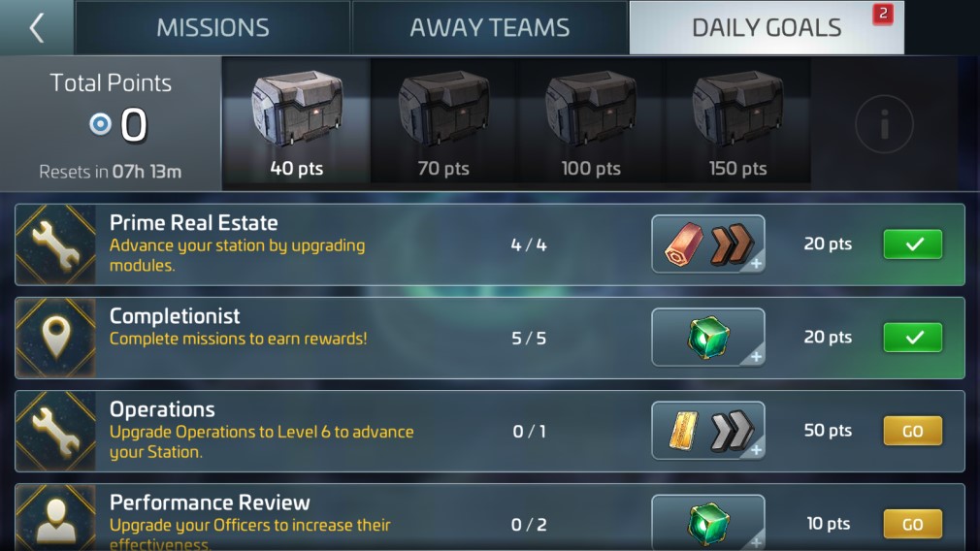Expand Operations reward box with ticket
The height and width of the screenshot is (551, 980).
tap(708, 431)
